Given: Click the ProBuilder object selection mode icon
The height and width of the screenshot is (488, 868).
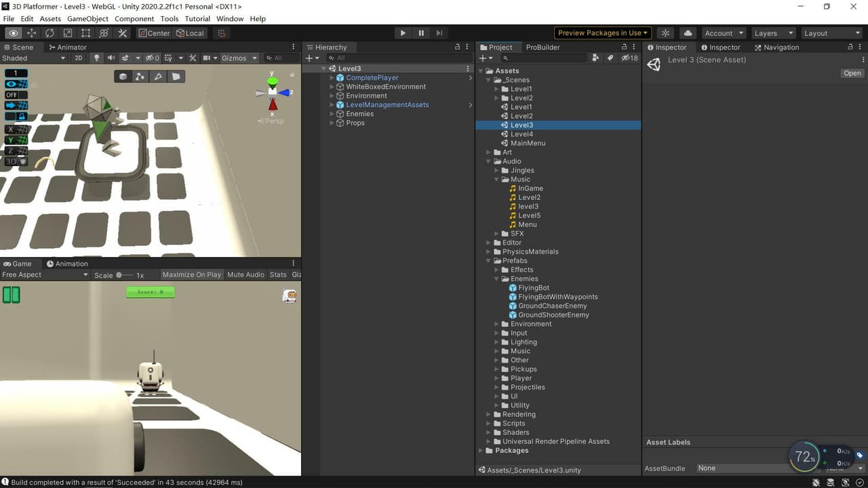Looking at the screenshot, I should pyautogui.click(x=123, y=77).
